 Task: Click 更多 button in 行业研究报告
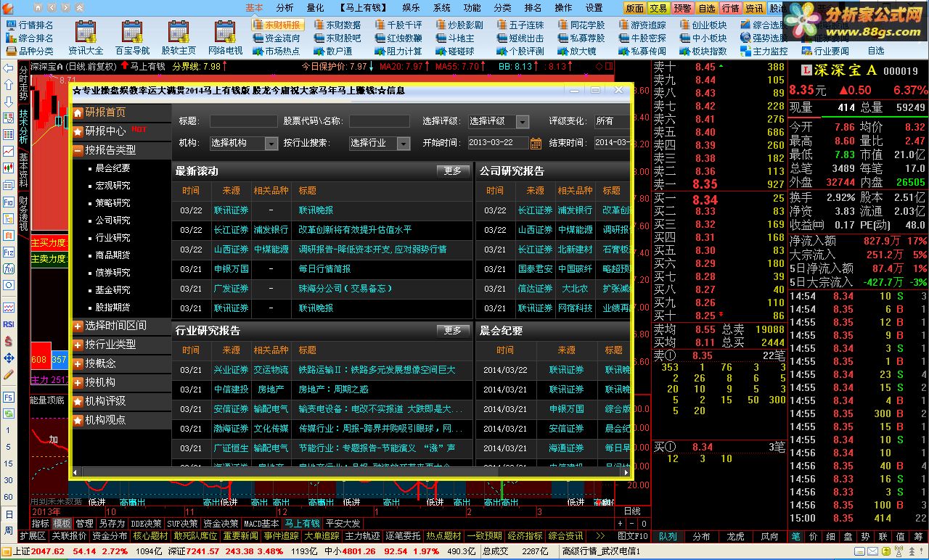click(453, 331)
